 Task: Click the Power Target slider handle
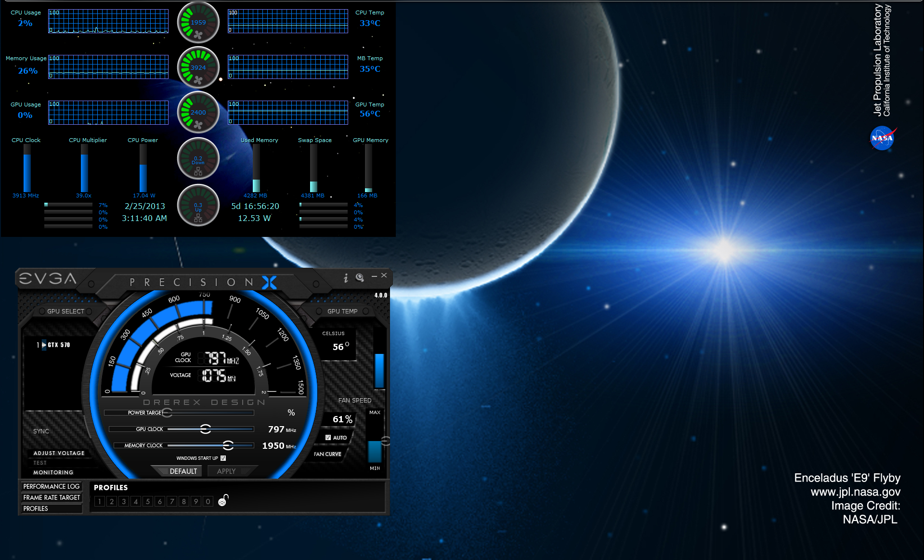coord(167,413)
